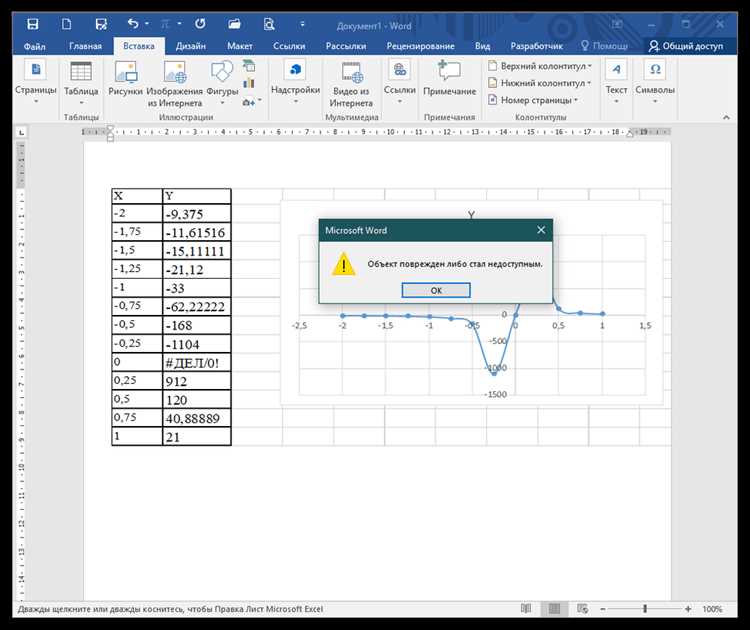Open the Символы omega dropdown
The image size is (750, 630).
(655, 82)
